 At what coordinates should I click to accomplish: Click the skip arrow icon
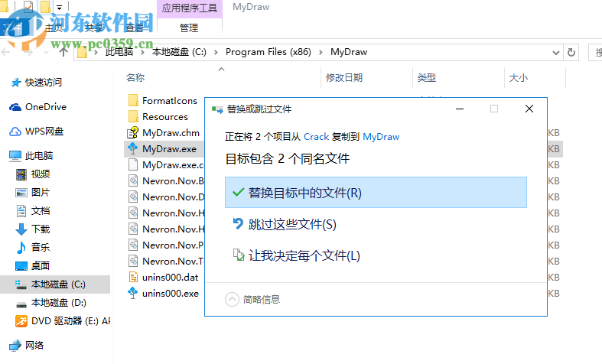[x=238, y=223]
